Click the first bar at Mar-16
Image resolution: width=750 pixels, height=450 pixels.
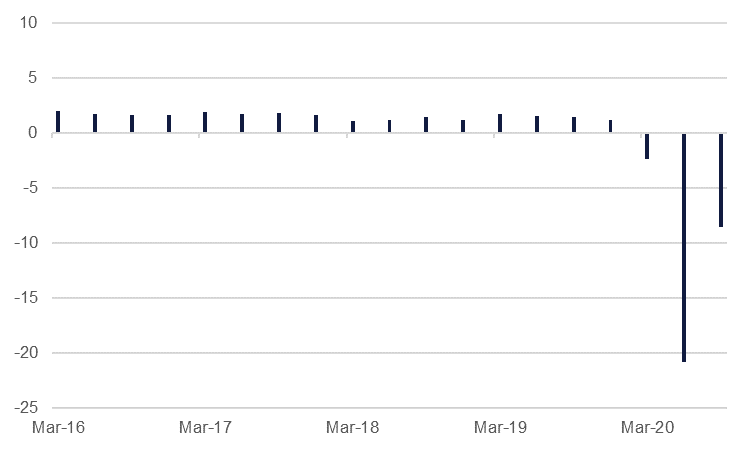pos(58,122)
